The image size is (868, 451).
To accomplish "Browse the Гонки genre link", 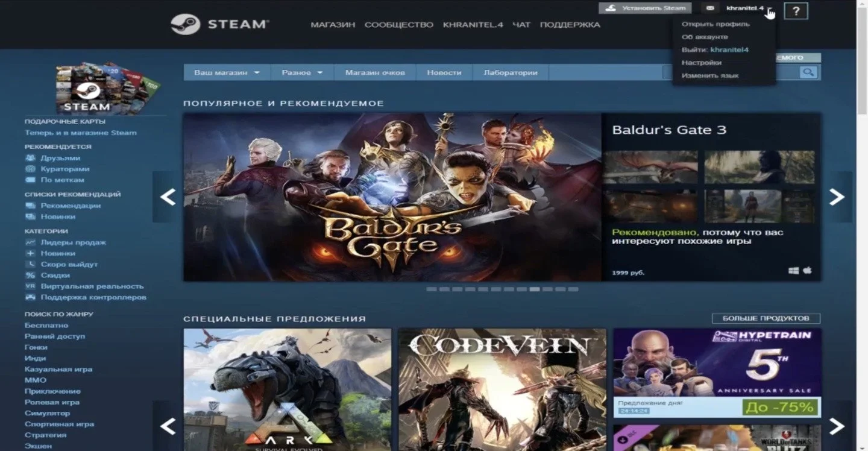I will [37, 347].
